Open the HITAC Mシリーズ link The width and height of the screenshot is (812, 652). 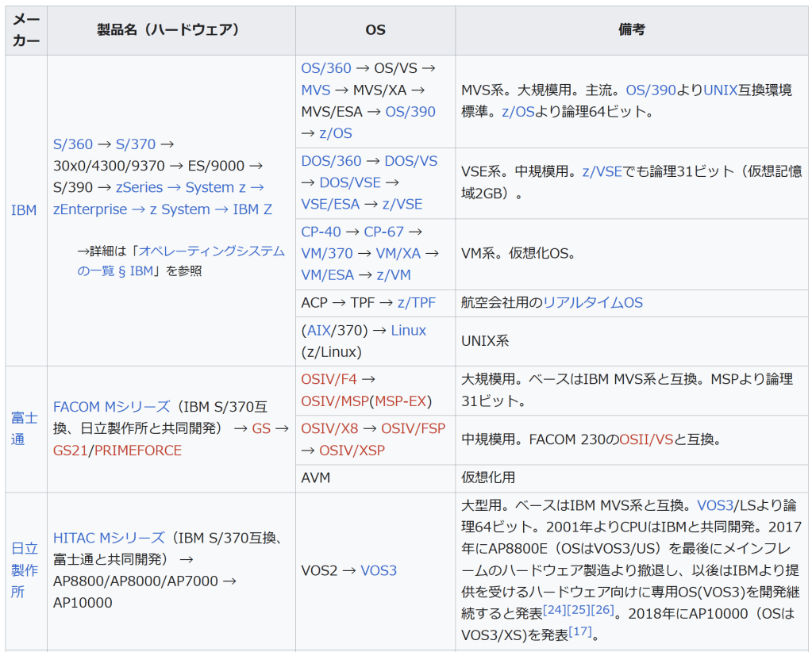point(109,538)
